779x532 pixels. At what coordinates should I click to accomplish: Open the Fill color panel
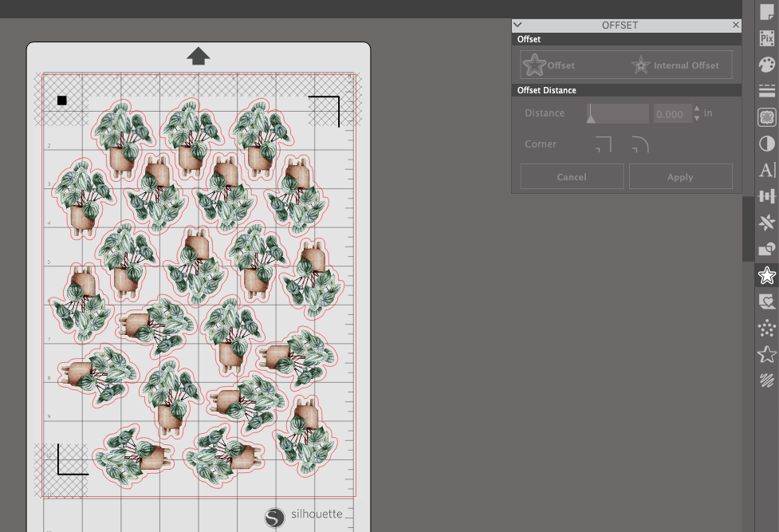[766, 64]
